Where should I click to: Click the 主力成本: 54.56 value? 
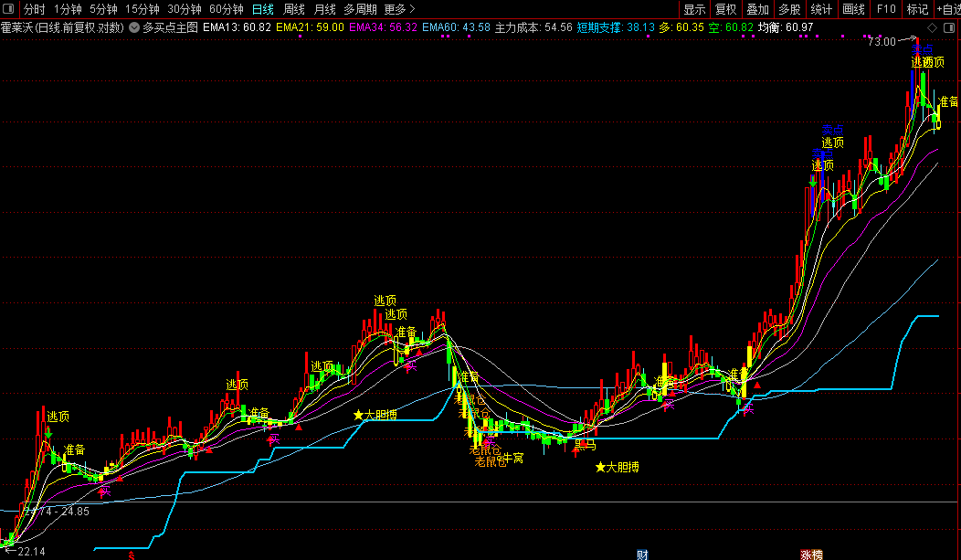click(x=533, y=27)
